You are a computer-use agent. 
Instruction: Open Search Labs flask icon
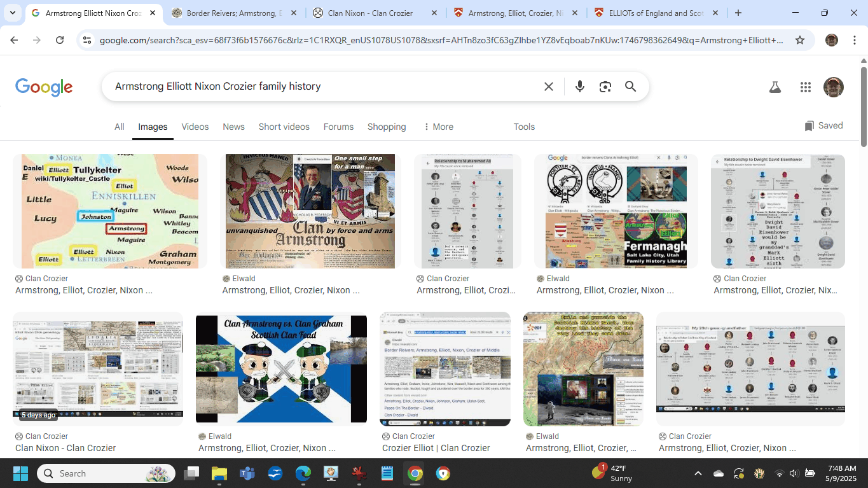[x=775, y=88]
